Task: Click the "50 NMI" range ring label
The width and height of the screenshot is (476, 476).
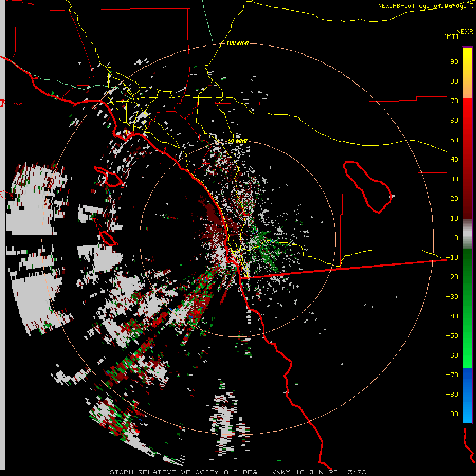Action: pyautogui.click(x=237, y=141)
